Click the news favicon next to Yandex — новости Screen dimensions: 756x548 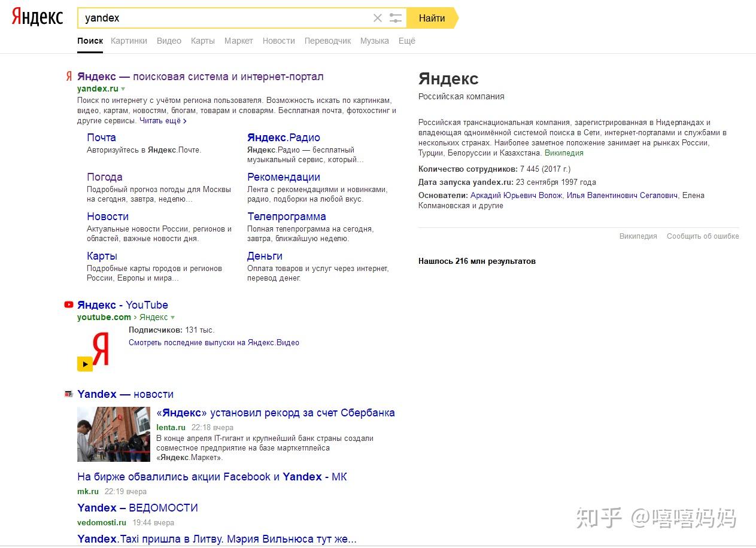[x=68, y=394]
